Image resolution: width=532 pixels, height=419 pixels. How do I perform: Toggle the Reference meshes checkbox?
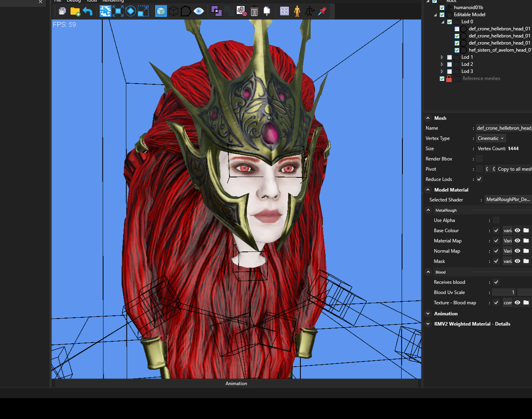point(442,78)
